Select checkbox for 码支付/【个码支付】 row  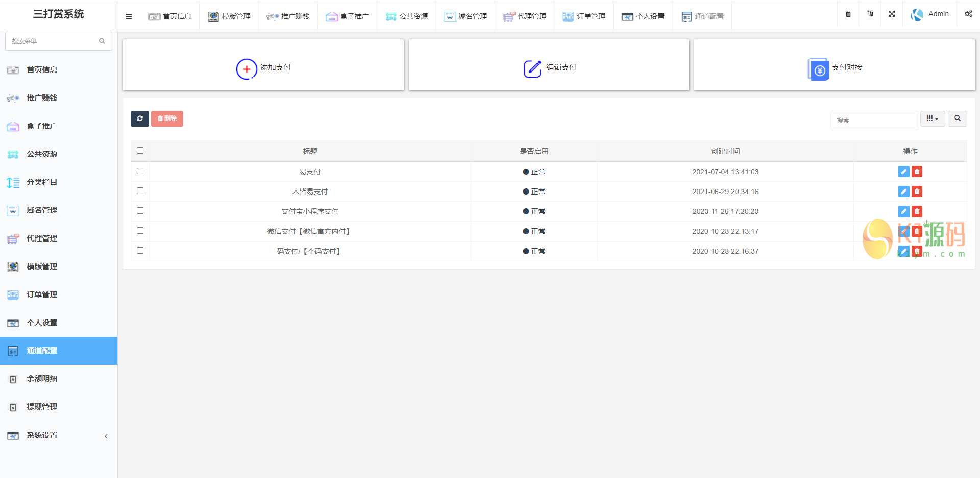[140, 251]
